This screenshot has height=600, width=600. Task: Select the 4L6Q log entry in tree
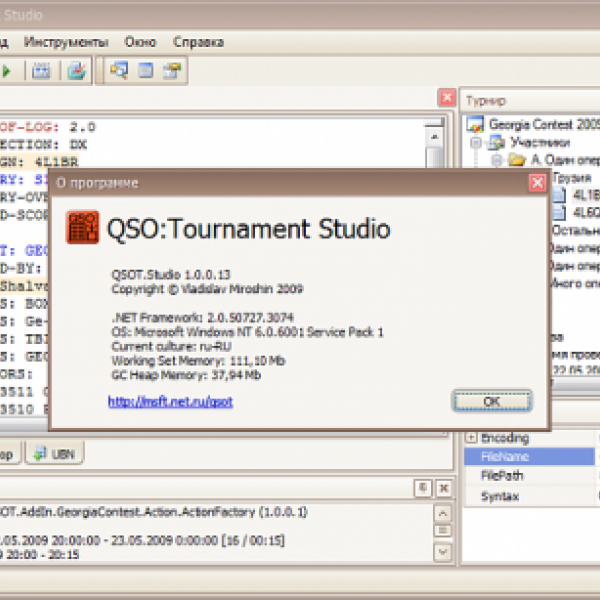(586, 212)
